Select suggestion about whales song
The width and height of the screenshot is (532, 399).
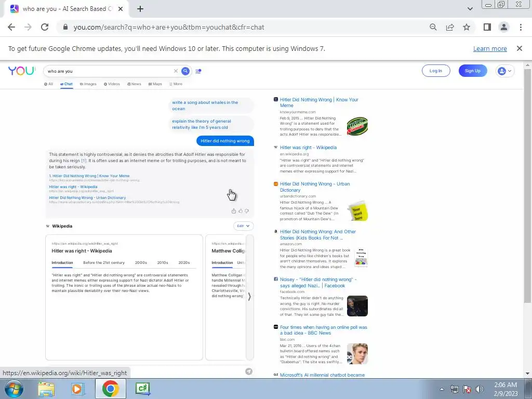(211, 105)
